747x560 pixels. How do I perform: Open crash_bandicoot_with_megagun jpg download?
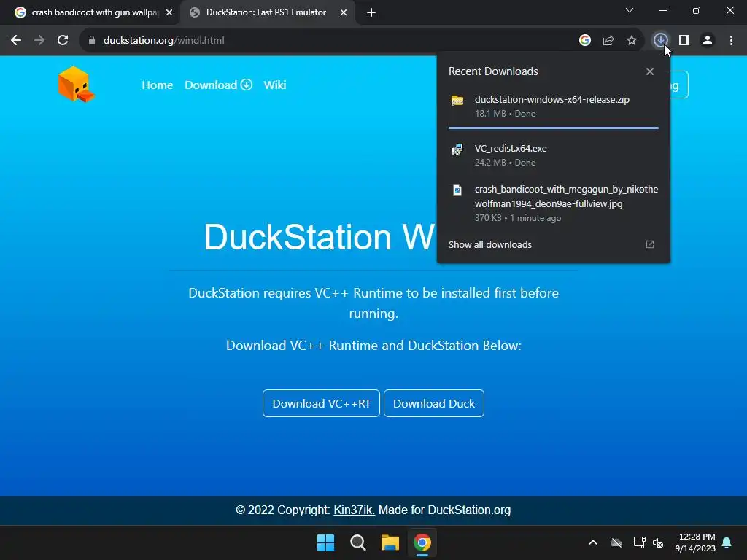[554, 203]
